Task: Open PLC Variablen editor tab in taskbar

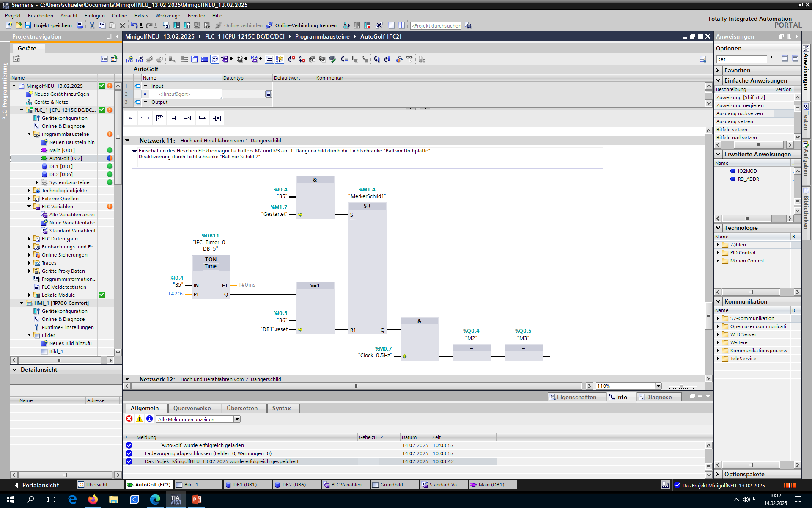Action: 345,485
